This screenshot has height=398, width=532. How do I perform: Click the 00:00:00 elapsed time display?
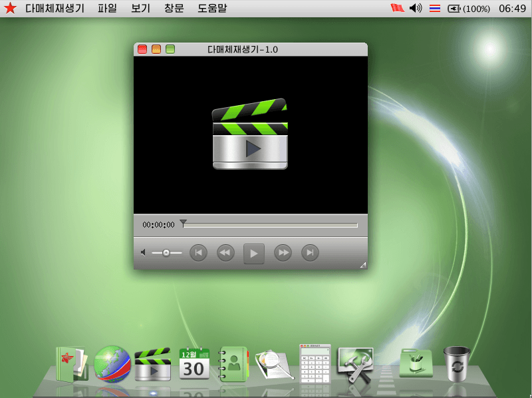158,225
